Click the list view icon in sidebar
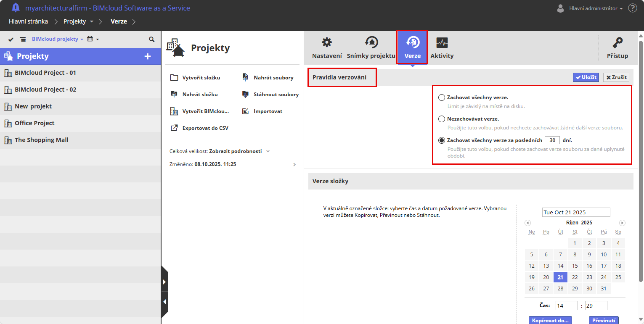This screenshot has width=644, height=324. click(x=23, y=40)
